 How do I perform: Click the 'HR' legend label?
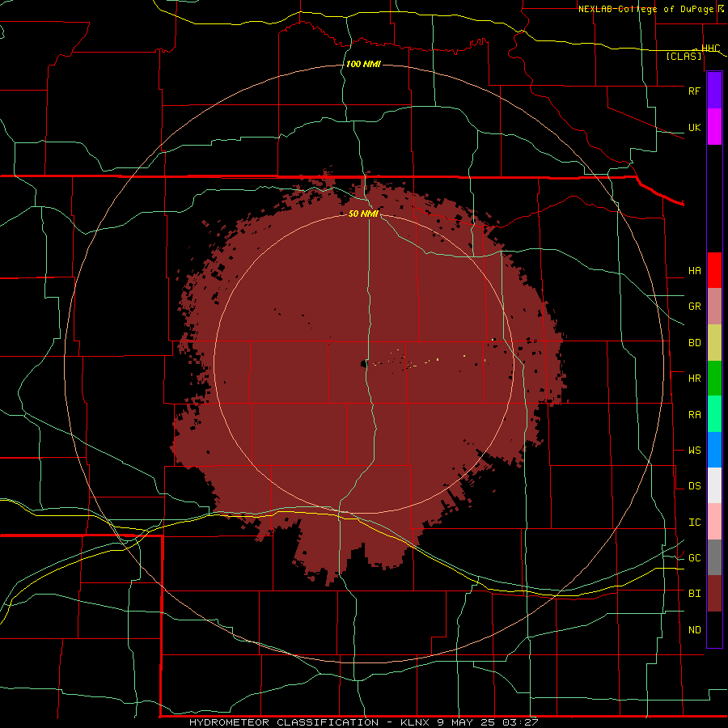pyautogui.click(x=694, y=379)
